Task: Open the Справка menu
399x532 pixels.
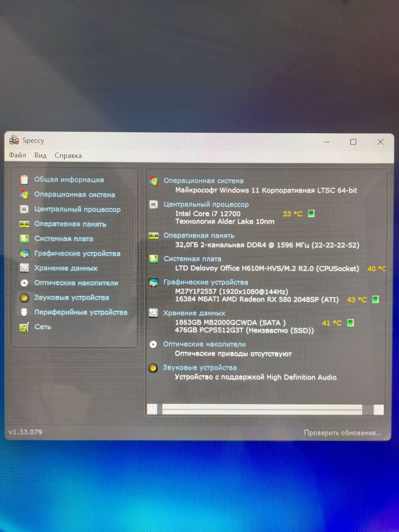Action: 68,156
